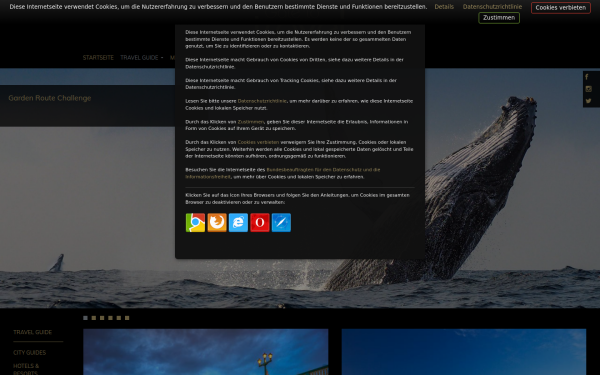The width and height of the screenshot is (600, 375).
Task: Select the third slider indicator square
Action: pyautogui.click(x=102, y=318)
